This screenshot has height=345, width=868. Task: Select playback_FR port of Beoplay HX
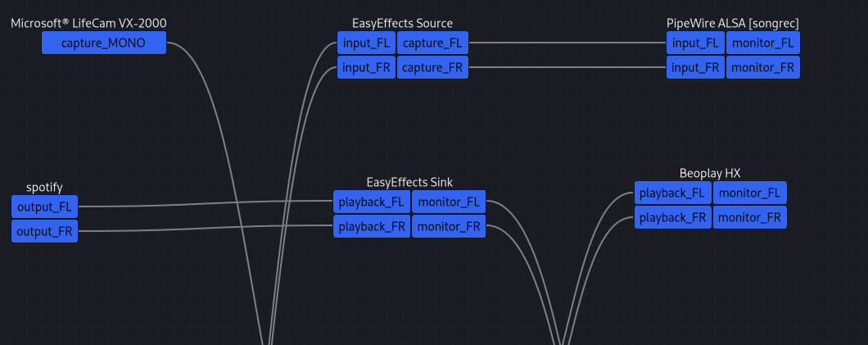[672, 217]
